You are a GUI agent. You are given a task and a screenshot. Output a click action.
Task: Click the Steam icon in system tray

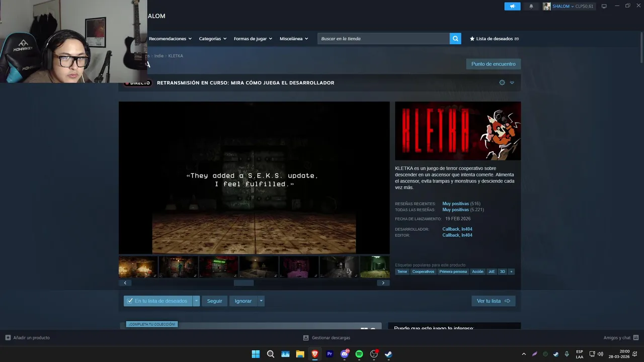556,354
